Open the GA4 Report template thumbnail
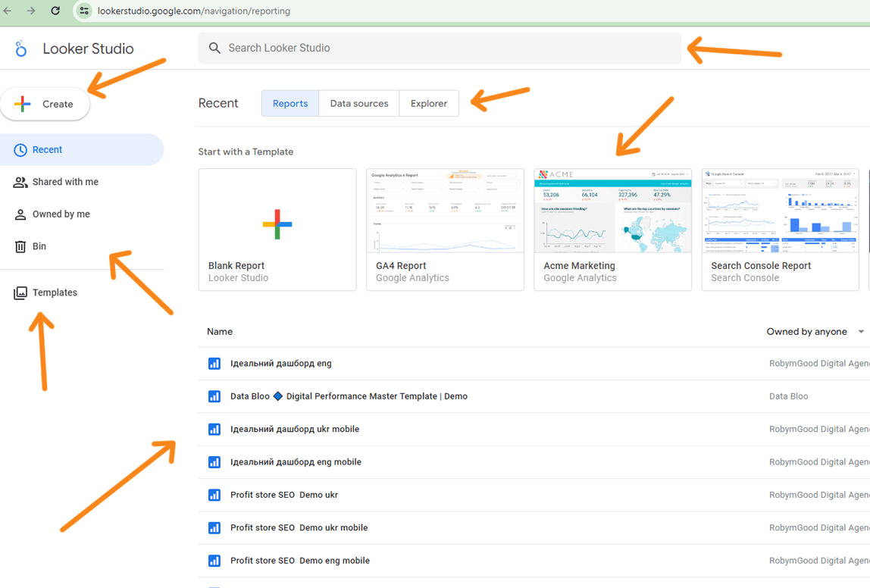Viewport: 870px width, 588px height. (445, 211)
